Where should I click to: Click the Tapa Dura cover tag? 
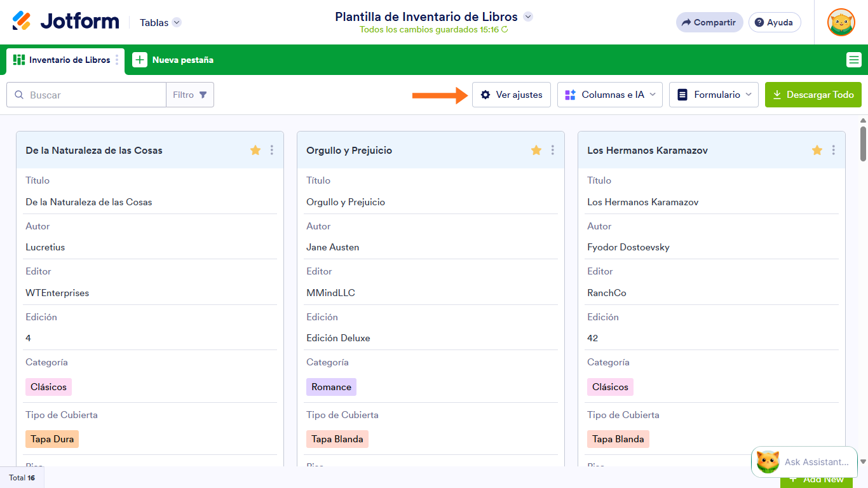[x=52, y=439]
